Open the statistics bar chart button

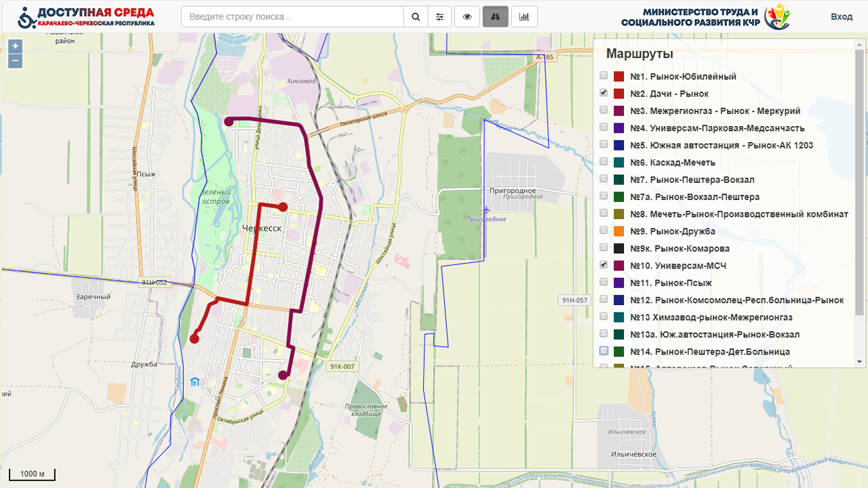(524, 17)
